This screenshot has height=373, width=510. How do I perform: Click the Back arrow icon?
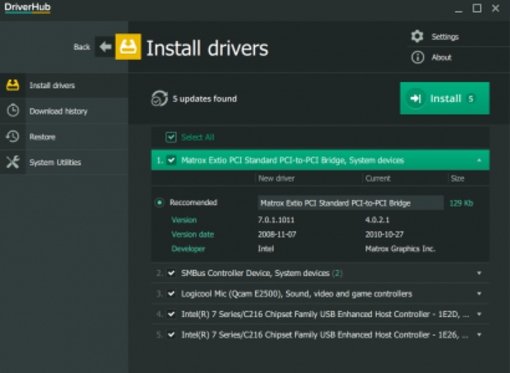pos(105,47)
